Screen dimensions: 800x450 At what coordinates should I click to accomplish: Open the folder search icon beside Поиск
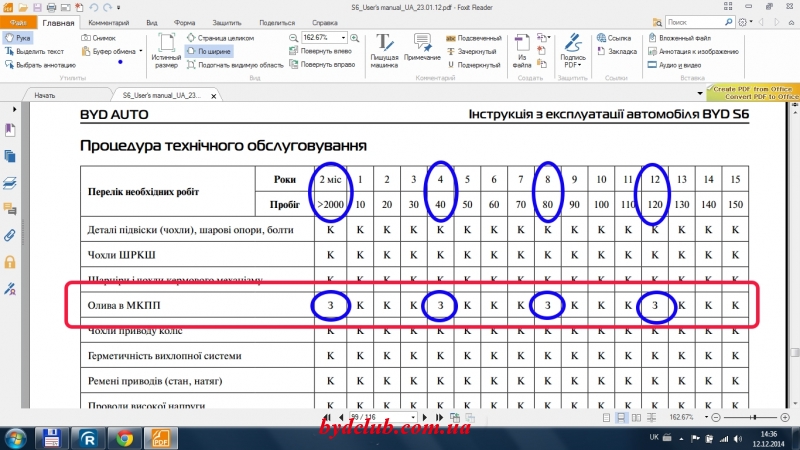658,22
